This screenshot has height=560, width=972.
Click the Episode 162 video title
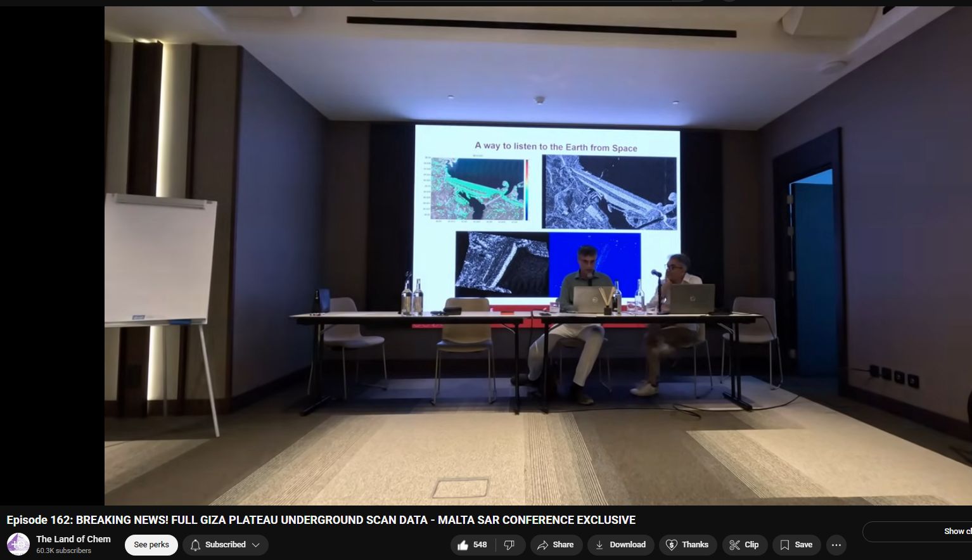(321, 520)
